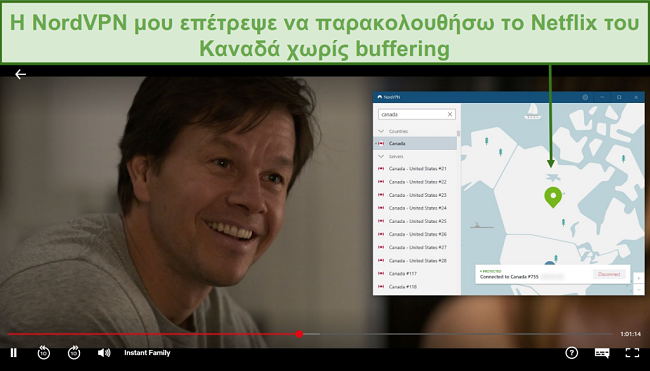Click the red playhead on the progress bar
The height and width of the screenshot is (371, 650).
(x=299, y=334)
